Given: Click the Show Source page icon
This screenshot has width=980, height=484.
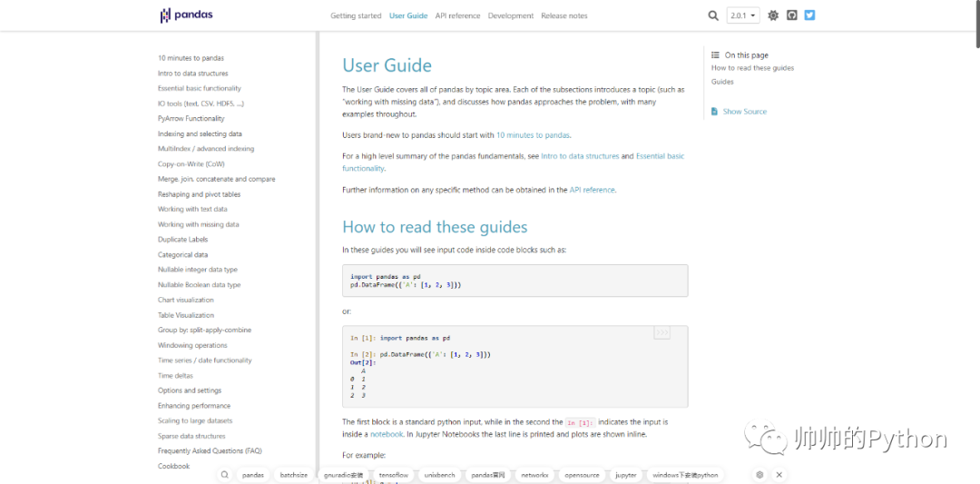Looking at the screenshot, I should [x=715, y=112].
